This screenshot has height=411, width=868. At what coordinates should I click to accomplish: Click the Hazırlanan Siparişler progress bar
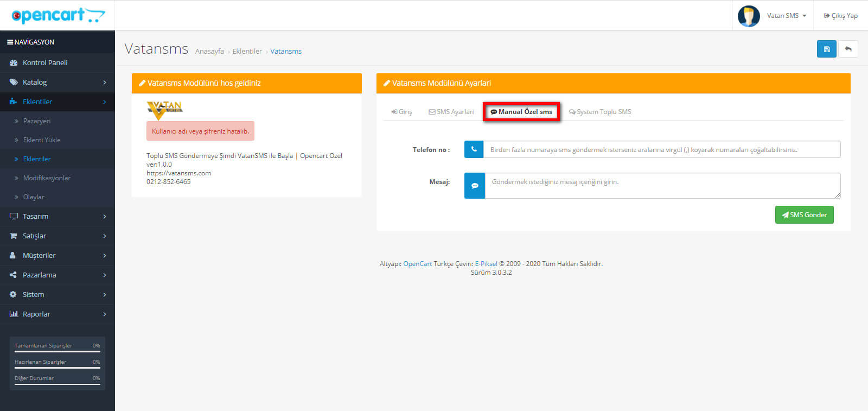57,368
